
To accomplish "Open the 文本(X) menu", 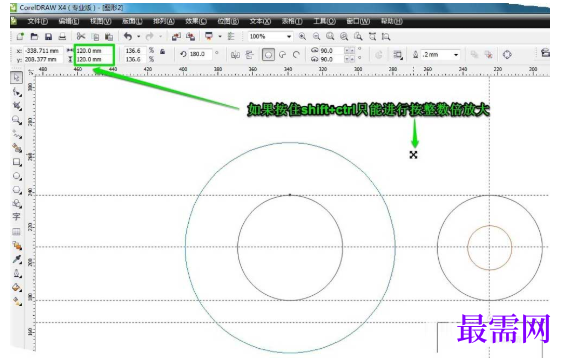I will coord(260,21).
